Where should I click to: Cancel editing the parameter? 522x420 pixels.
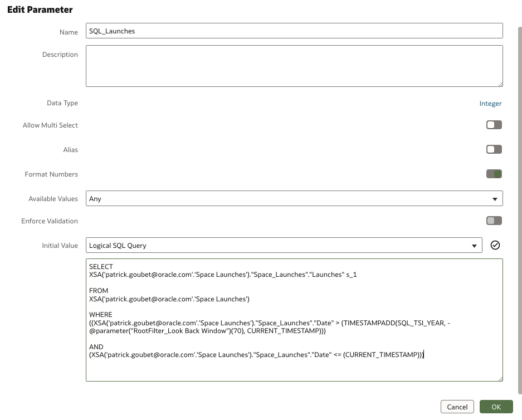coord(457,407)
